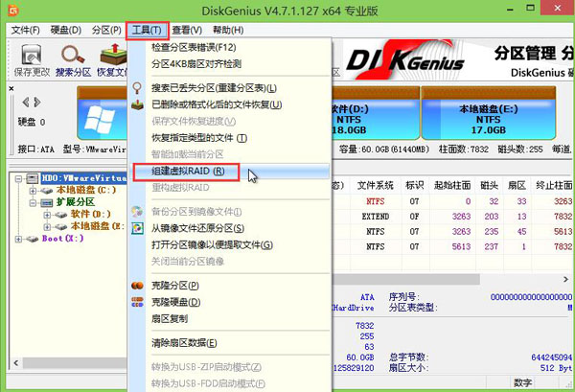Close the disk panel with X icon

11,88
